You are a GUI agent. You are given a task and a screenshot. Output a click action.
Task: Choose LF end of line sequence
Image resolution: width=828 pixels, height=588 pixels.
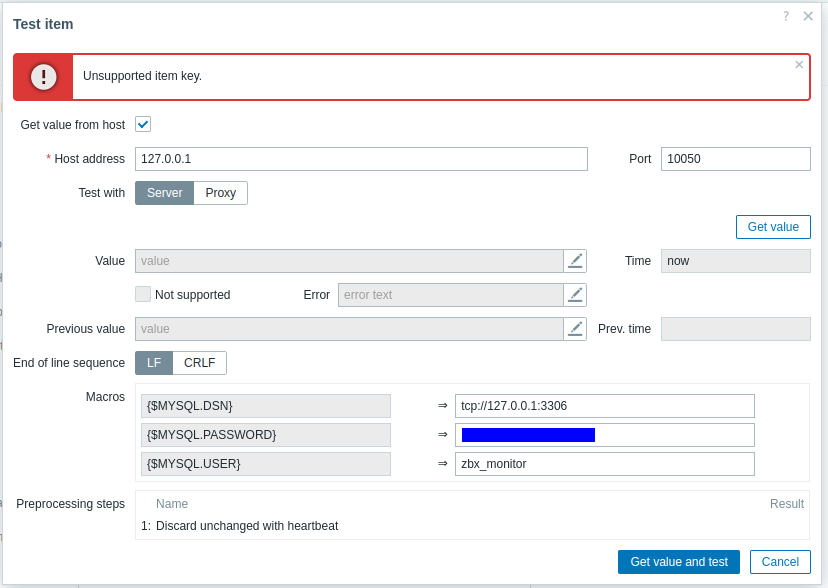pos(154,363)
